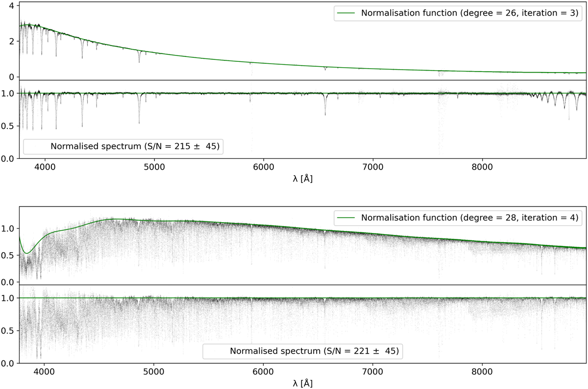Click the degree = 26 normalisation function legend
Viewport: 588px width, 389px height.
[x=458, y=13]
